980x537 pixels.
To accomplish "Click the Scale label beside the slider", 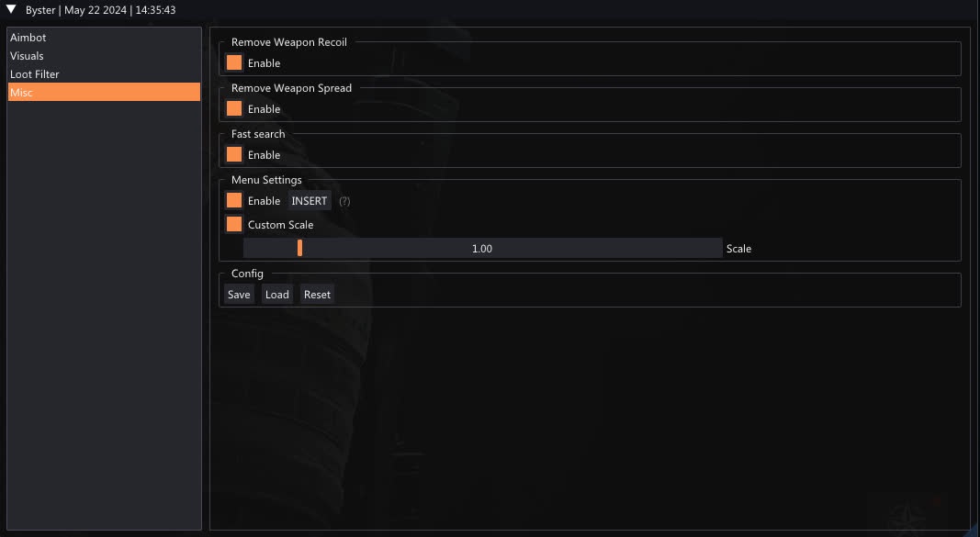I will [738, 249].
